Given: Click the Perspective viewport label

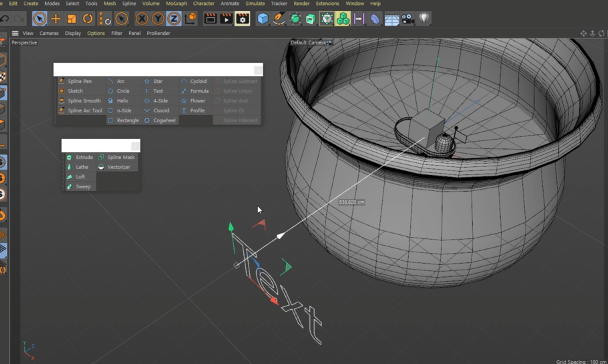Looking at the screenshot, I should 24,43.
